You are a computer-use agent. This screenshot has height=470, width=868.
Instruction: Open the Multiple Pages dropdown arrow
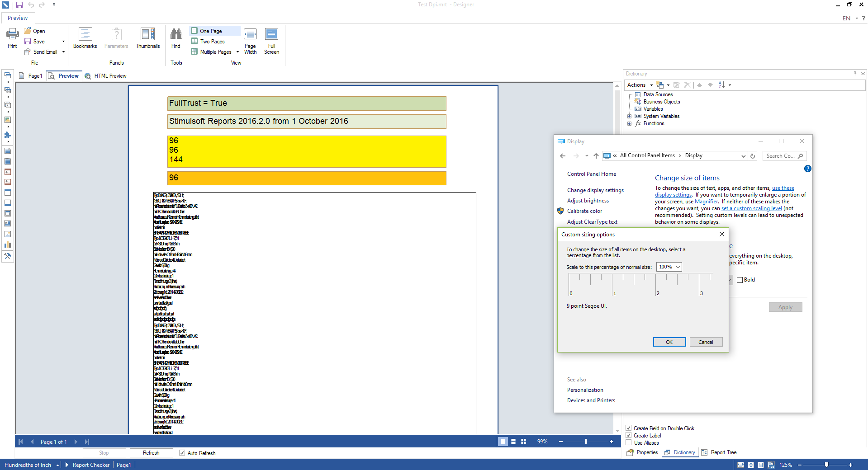[237, 52]
